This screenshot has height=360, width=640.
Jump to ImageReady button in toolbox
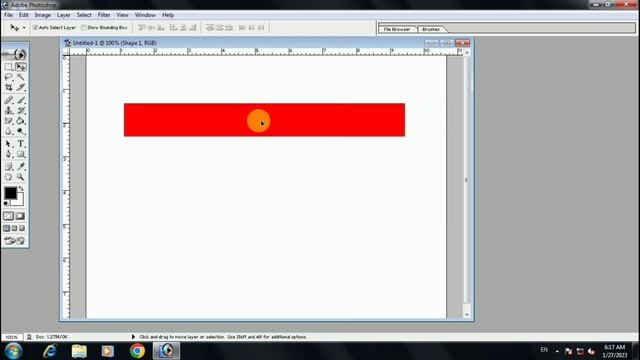tap(15, 241)
